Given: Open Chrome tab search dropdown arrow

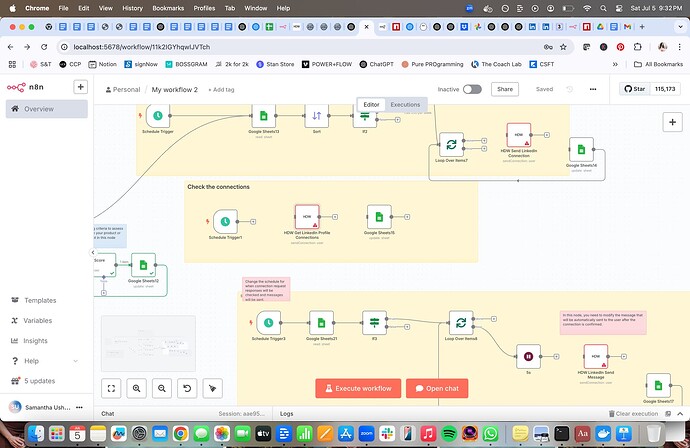Looking at the screenshot, I should pyautogui.click(x=680, y=27).
